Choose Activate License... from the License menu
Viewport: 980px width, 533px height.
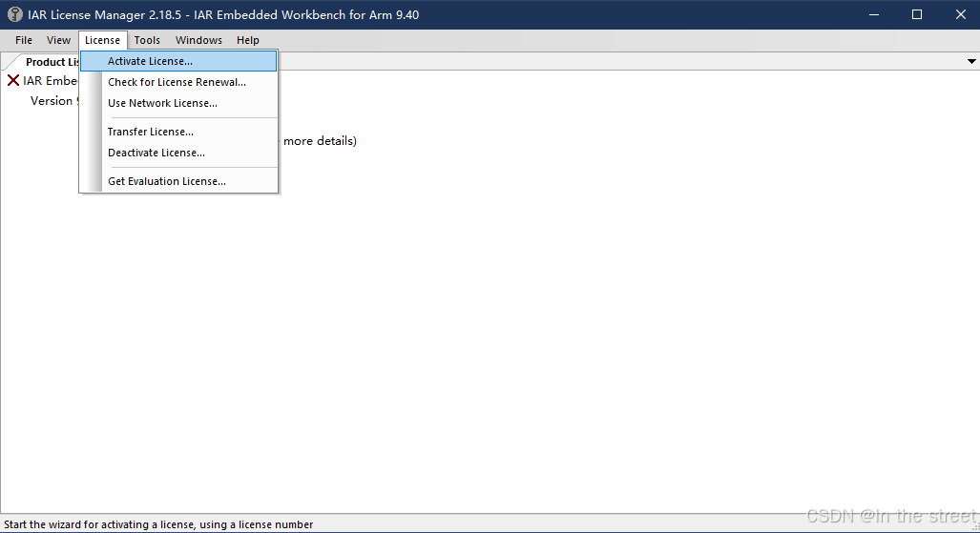click(178, 61)
